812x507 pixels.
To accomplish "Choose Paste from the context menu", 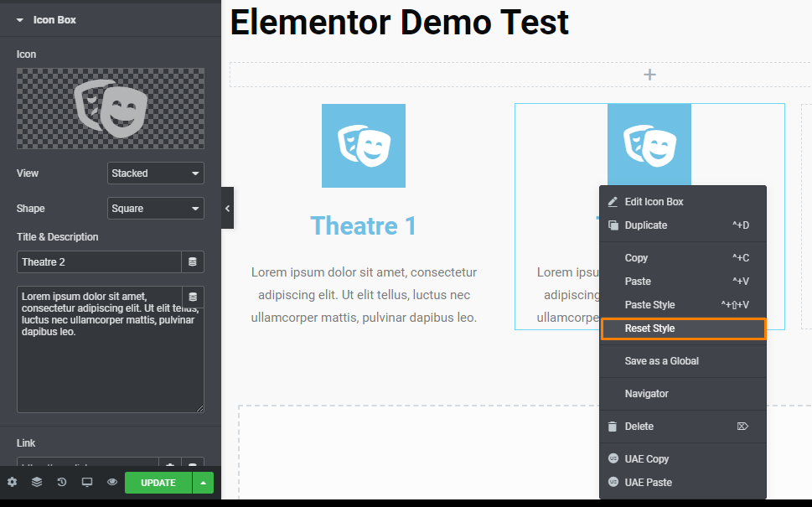I will pos(683,282).
